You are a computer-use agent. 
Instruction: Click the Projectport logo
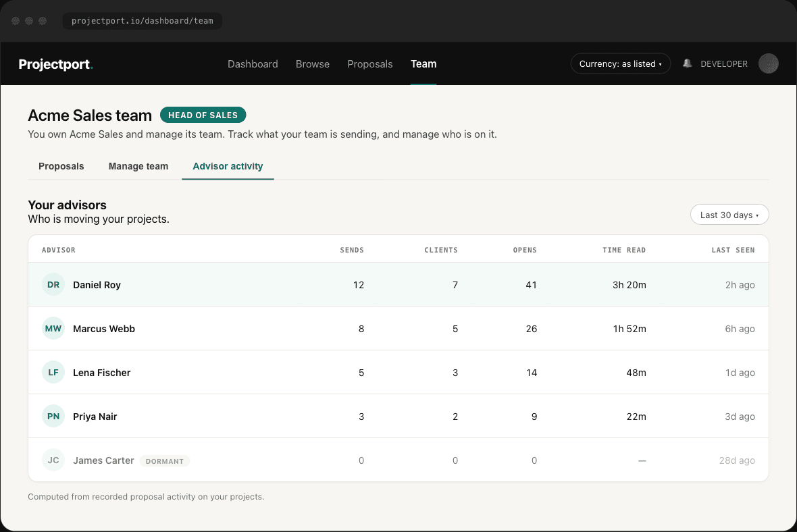[x=56, y=64]
